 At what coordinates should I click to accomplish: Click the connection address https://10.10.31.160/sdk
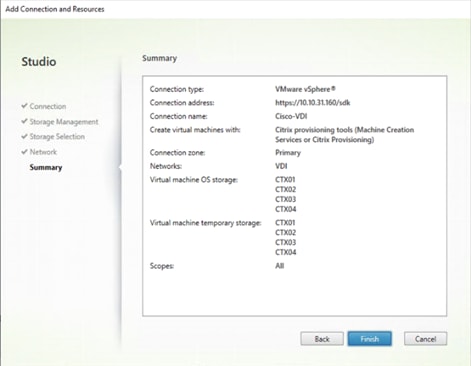[313, 103]
